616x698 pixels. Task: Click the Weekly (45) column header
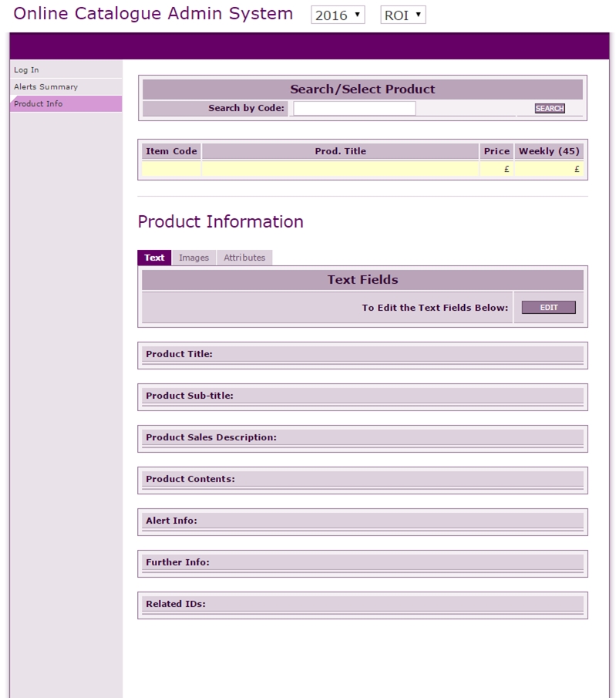549,151
